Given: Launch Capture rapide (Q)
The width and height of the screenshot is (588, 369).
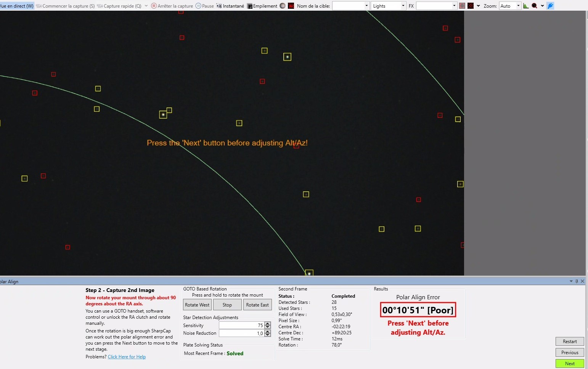Looking at the screenshot, I should tap(119, 6).
